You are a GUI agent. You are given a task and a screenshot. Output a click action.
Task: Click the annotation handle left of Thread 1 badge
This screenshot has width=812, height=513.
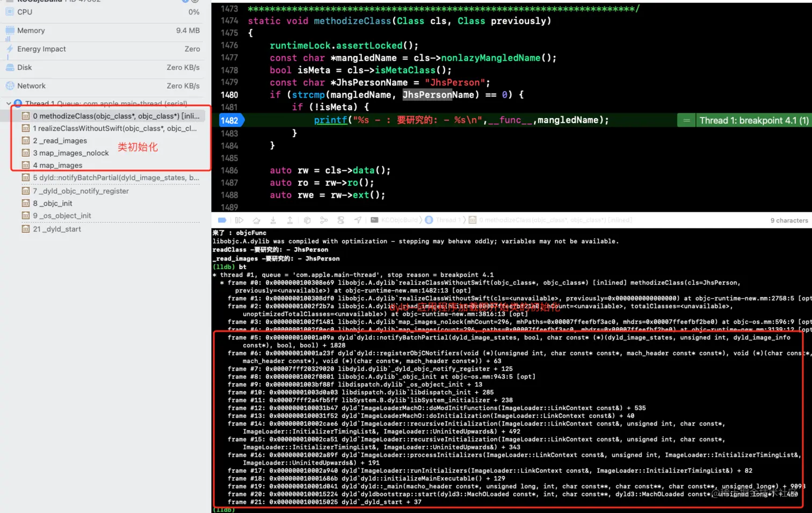[686, 120]
